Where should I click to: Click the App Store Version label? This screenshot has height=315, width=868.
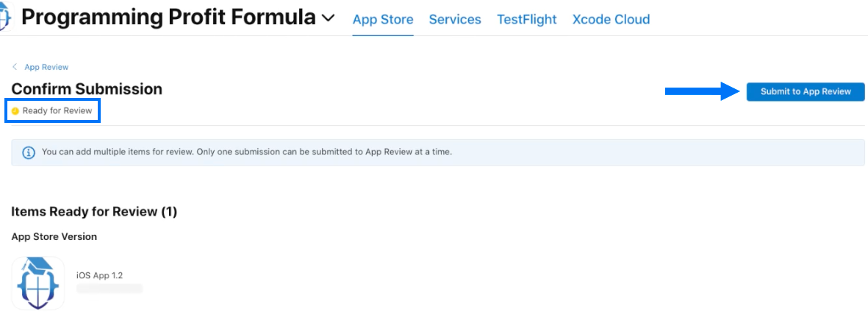pyautogui.click(x=54, y=237)
